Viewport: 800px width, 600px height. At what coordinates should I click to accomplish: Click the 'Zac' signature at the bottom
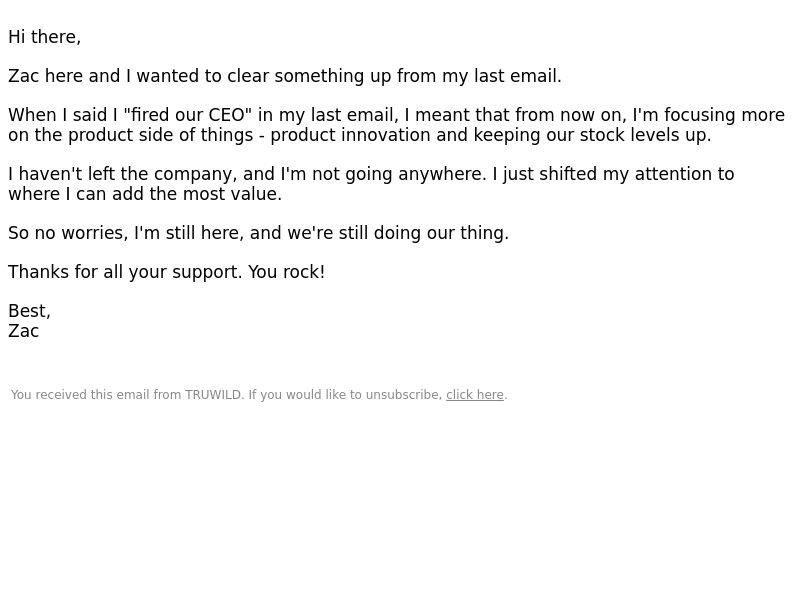point(23,331)
